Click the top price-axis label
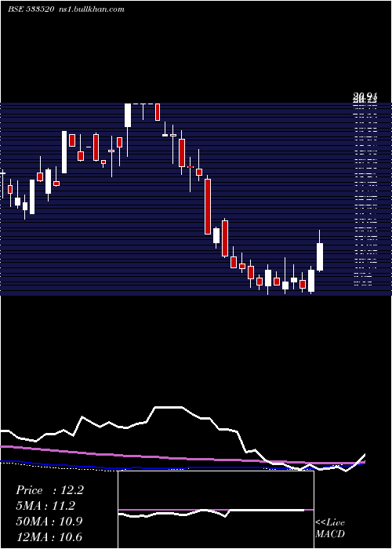Screen dimensions: 392x549 [365, 95]
